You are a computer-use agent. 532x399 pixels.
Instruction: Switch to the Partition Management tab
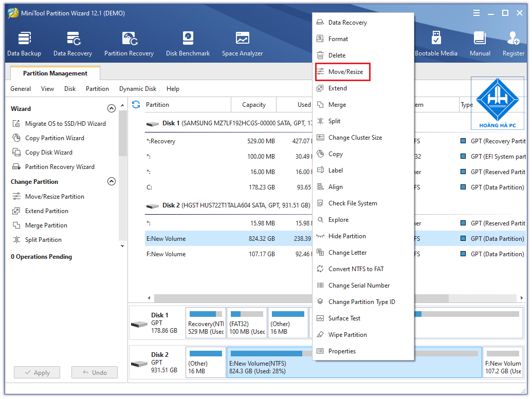coord(54,73)
